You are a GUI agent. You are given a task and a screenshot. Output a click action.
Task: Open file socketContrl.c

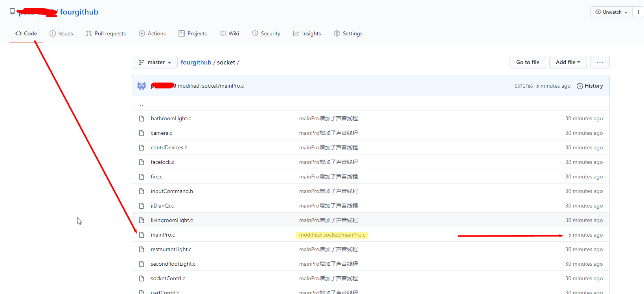pyautogui.click(x=168, y=278)
